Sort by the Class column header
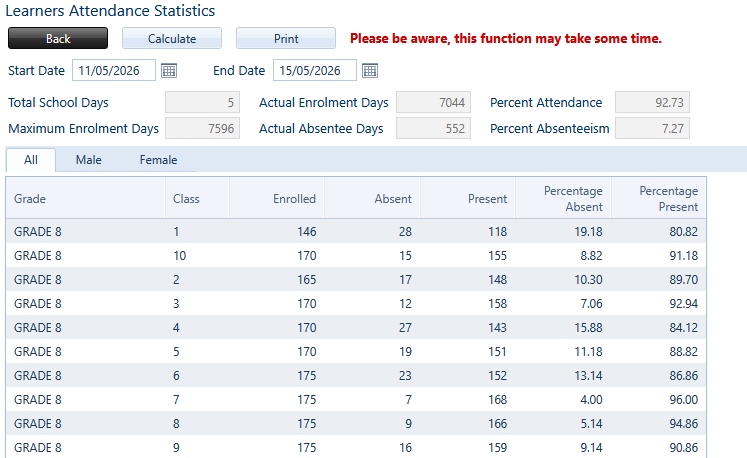The height and width of the screenshot is (458, 747). click(197, 198)
